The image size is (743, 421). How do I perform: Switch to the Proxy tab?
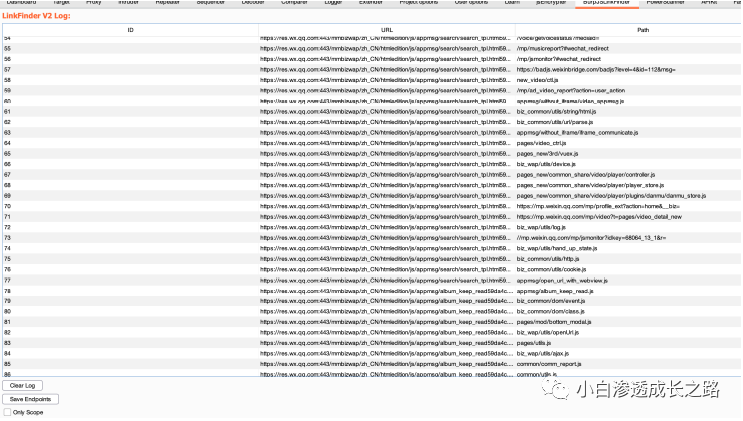(93, 2)
